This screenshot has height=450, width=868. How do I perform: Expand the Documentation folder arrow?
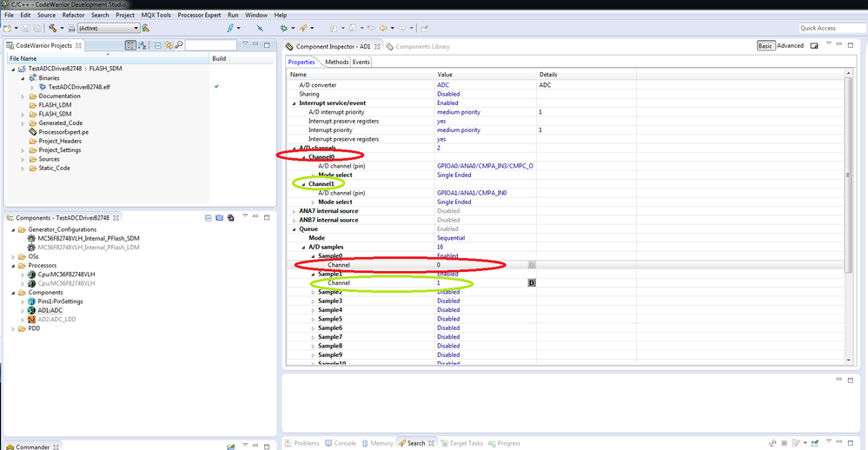click(23, 96)
